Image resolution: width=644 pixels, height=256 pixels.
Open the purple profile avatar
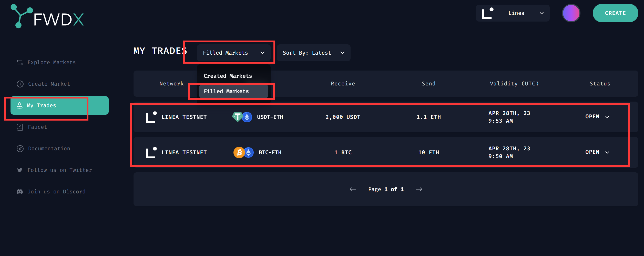571,13
